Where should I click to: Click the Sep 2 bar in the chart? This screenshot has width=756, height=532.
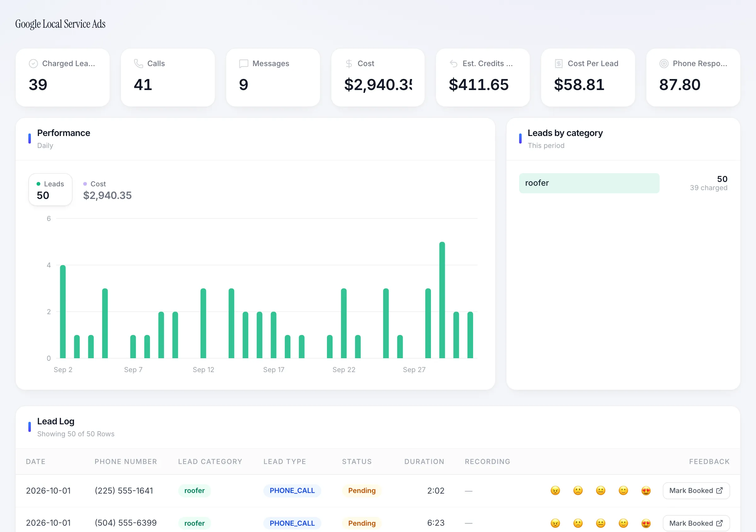[63, 312]
